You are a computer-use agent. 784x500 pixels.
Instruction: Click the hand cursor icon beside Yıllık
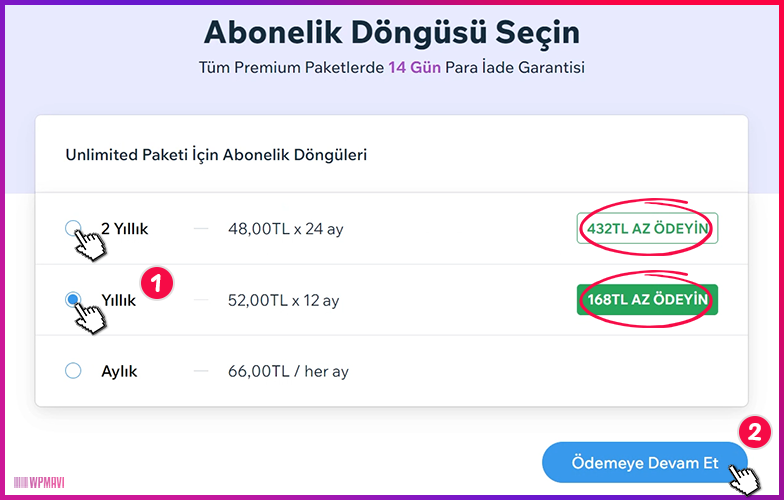[90, 317]
